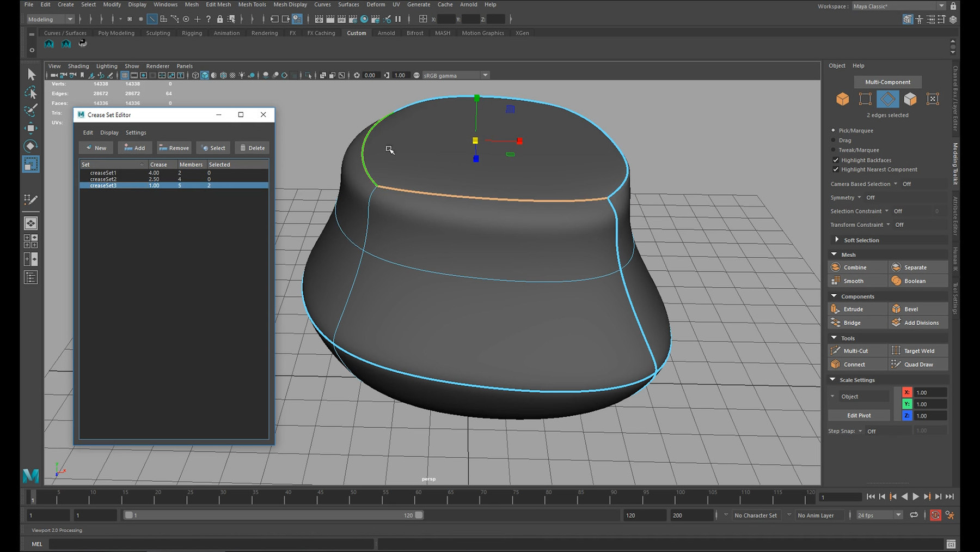Click Remove in Crease Set Editor

pyautogui.click(x=174, y=148)
